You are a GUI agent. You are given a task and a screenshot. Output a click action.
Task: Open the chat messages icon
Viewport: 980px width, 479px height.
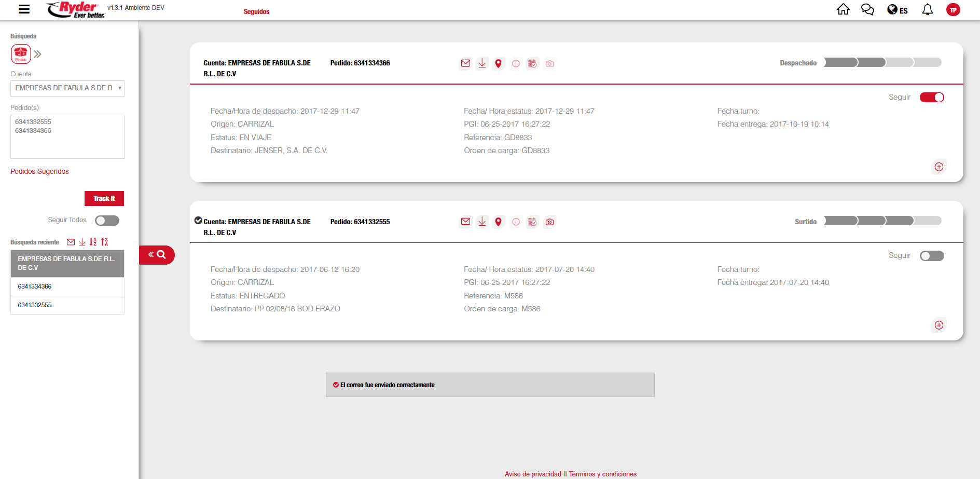point(867,10)
